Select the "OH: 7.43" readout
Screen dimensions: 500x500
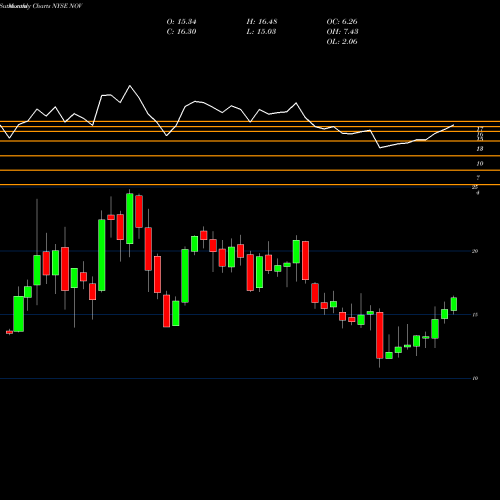coord(342,32)
